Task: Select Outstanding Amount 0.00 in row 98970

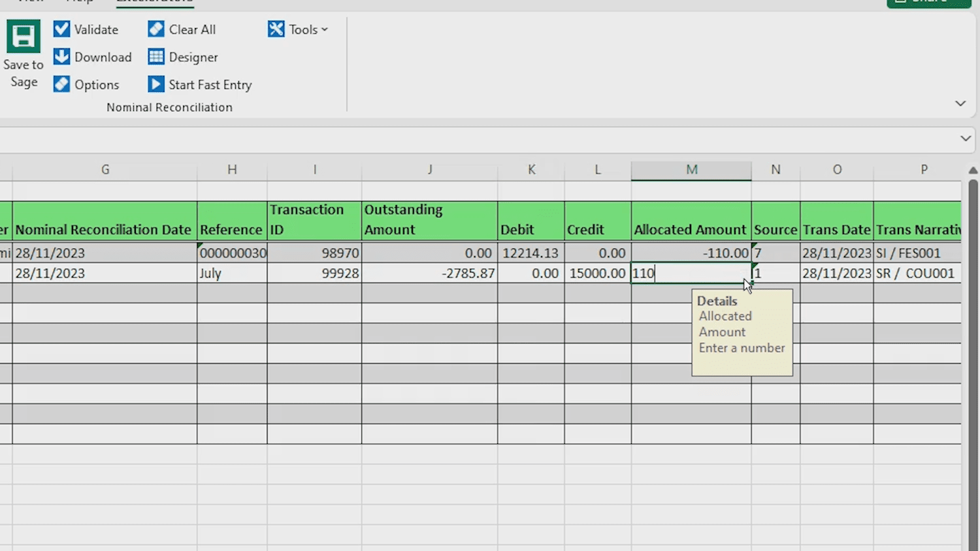Action: pos(430,253)
